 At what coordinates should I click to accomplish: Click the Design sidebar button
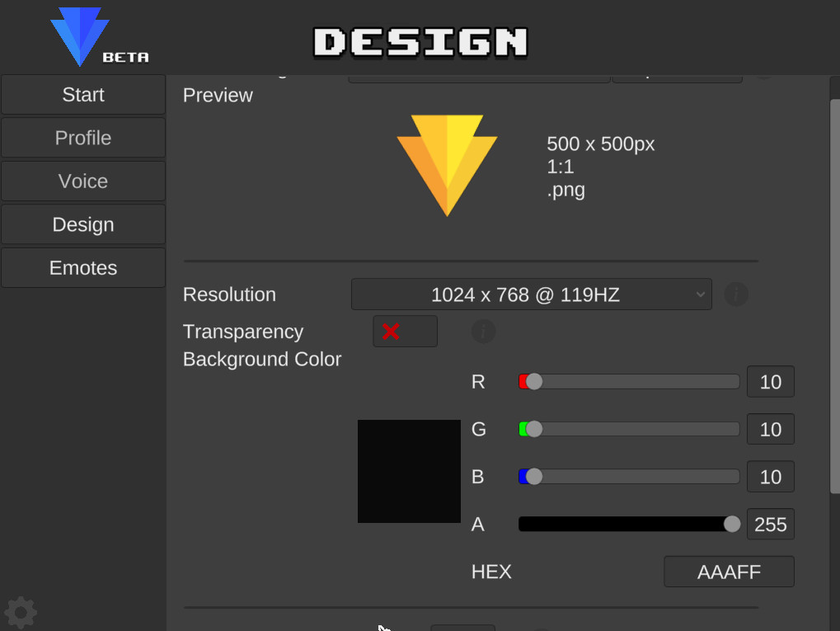point(82,224)
